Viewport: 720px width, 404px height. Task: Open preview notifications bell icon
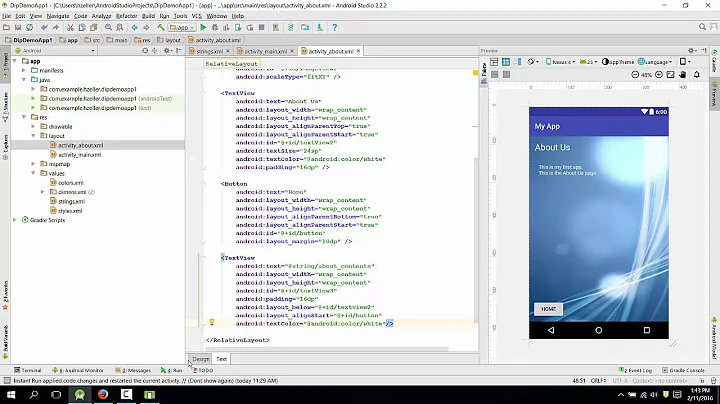(697, 74)
